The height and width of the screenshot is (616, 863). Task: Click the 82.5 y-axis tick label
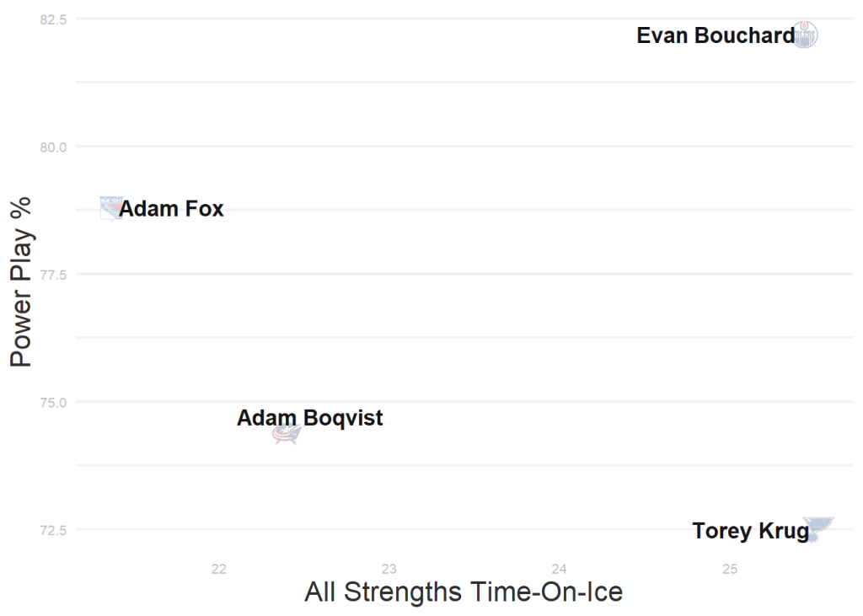pyautogui.click(x=54, y=19)
